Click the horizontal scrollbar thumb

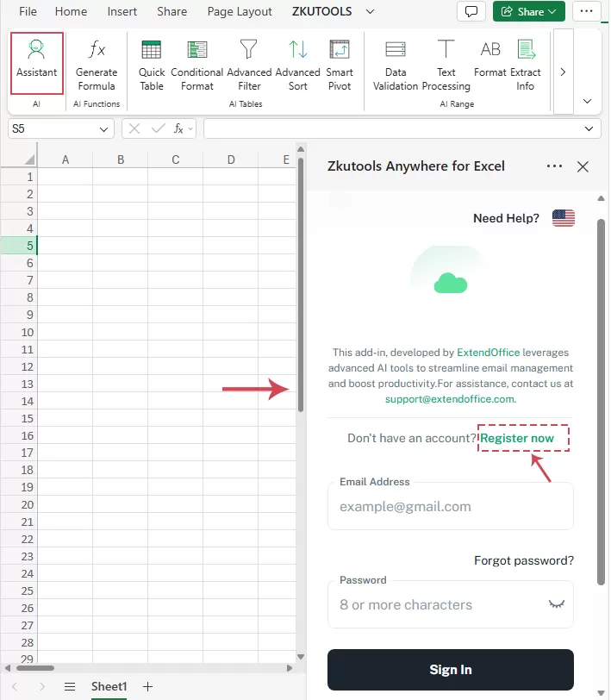click(x=35, y=668)
